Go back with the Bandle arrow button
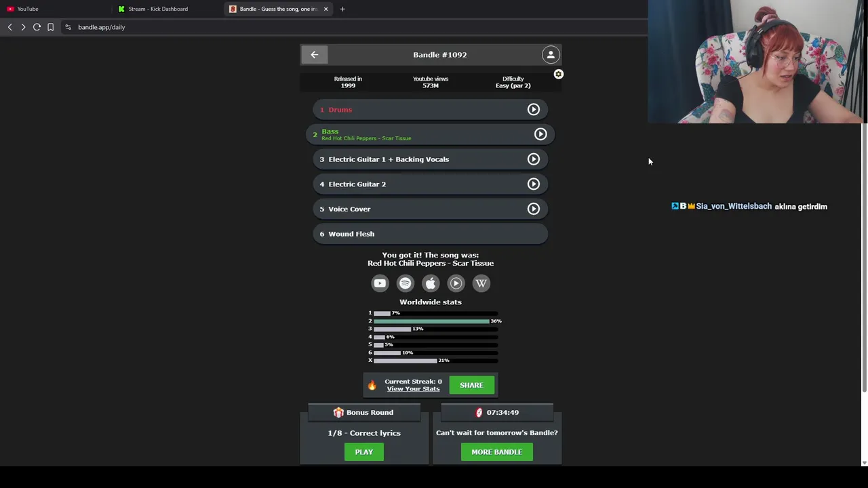The width and height of the screenshot is (868, 488). (315, 54)
